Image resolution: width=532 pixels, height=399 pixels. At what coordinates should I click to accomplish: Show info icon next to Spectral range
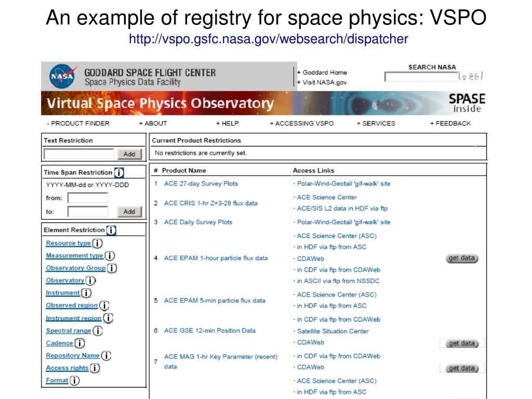[x=98, y=331]
